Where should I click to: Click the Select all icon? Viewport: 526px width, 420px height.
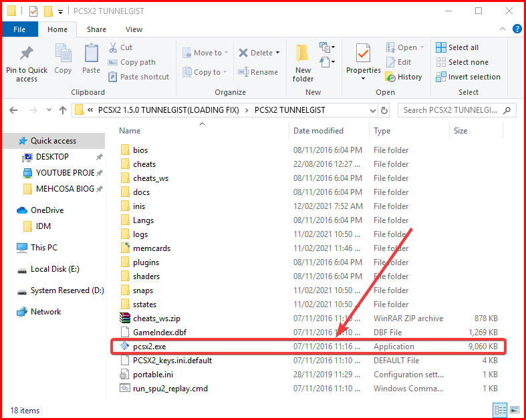[441, 47]
